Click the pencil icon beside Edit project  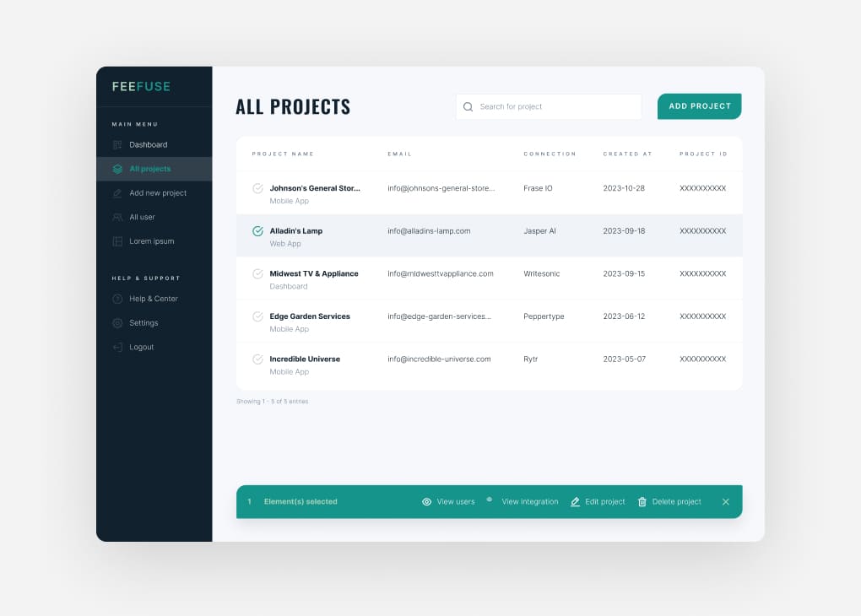[x=575, y=502]
